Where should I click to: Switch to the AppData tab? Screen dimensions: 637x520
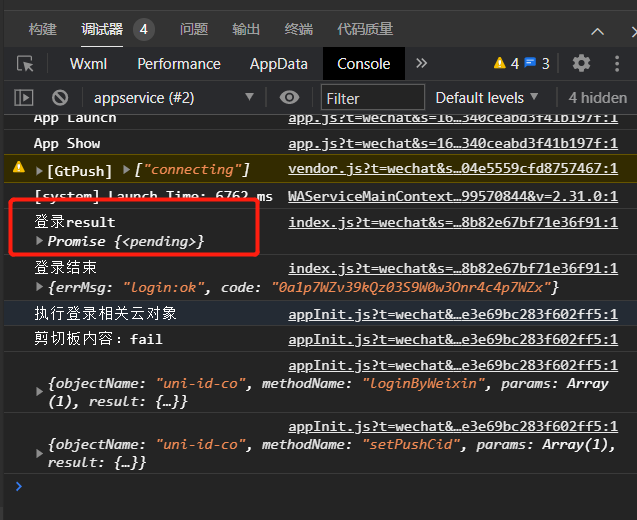pyautogui.click(x=278, y=64)
